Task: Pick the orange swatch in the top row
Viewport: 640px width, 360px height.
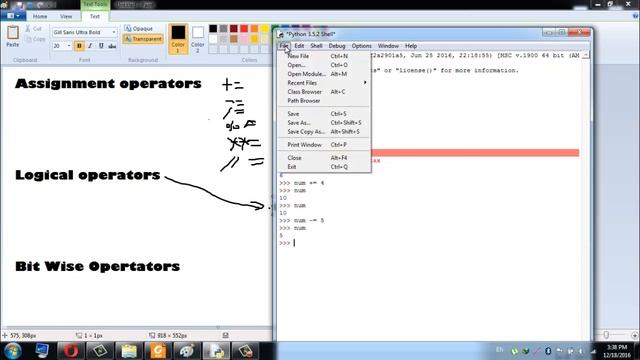Action: [x=254, y=28]
